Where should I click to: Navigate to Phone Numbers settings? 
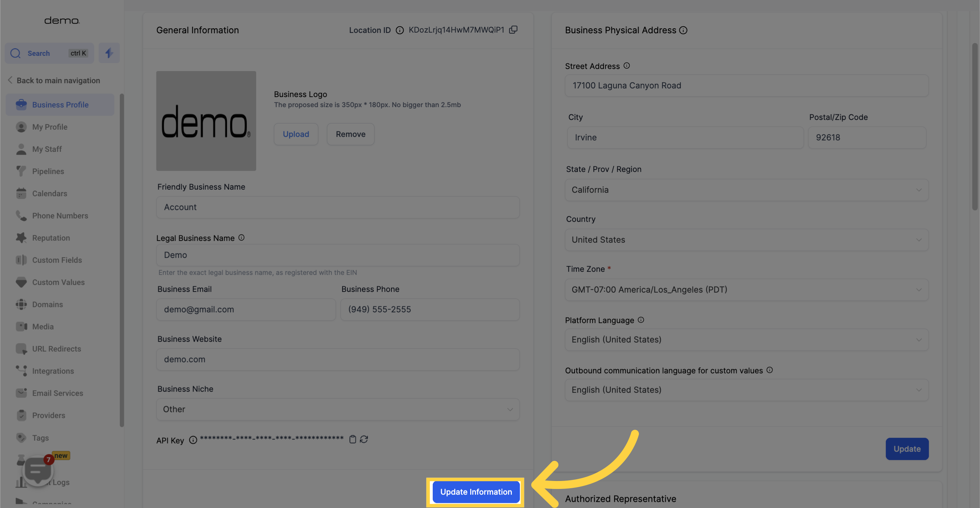click(60, 216)
